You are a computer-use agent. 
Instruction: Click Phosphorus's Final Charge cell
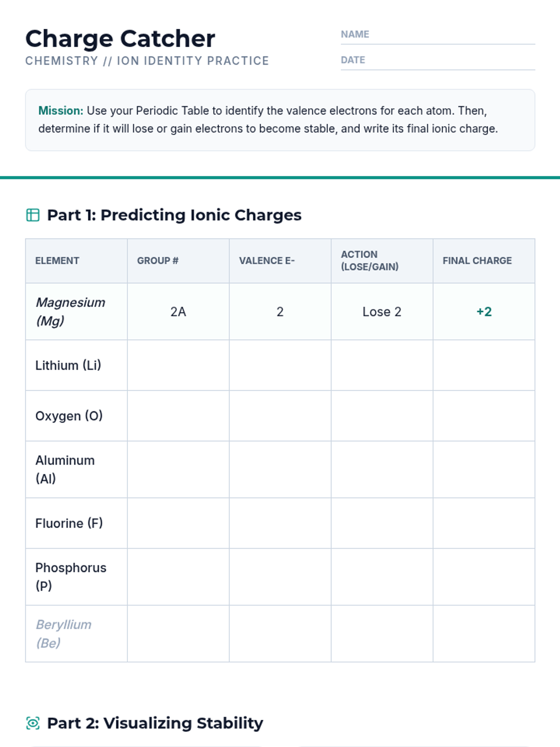[484, 577]
